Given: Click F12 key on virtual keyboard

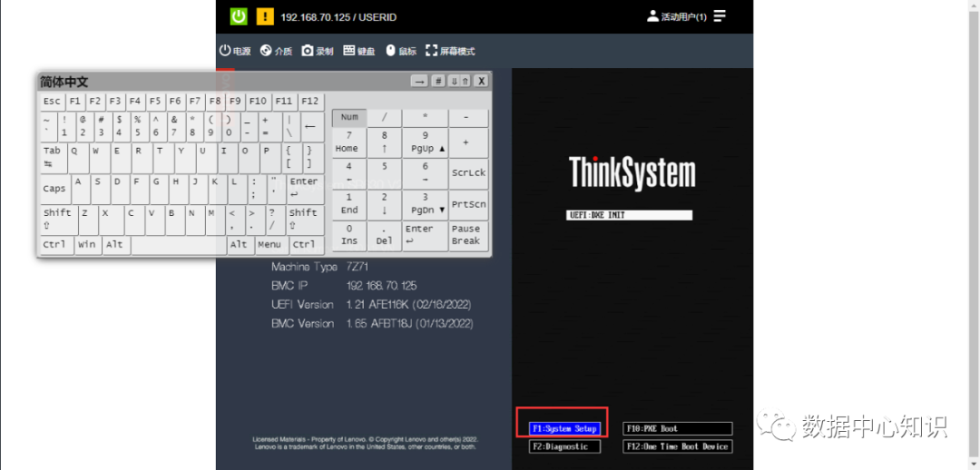Looking at the screenshot, I should [309, 102].
